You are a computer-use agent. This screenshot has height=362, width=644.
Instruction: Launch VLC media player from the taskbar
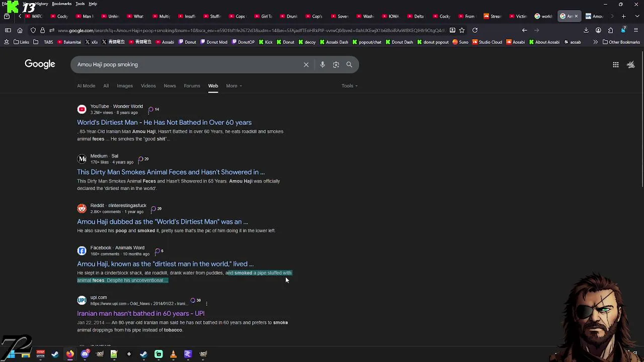[173, 354]
